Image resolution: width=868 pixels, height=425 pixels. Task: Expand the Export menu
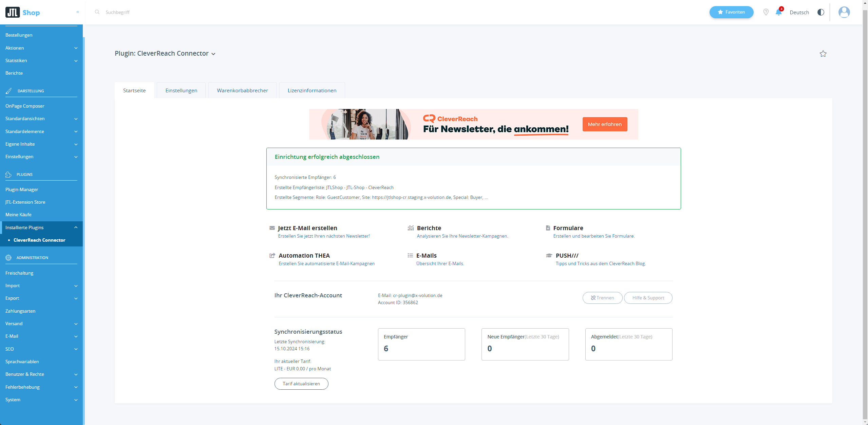click(41, 298)
